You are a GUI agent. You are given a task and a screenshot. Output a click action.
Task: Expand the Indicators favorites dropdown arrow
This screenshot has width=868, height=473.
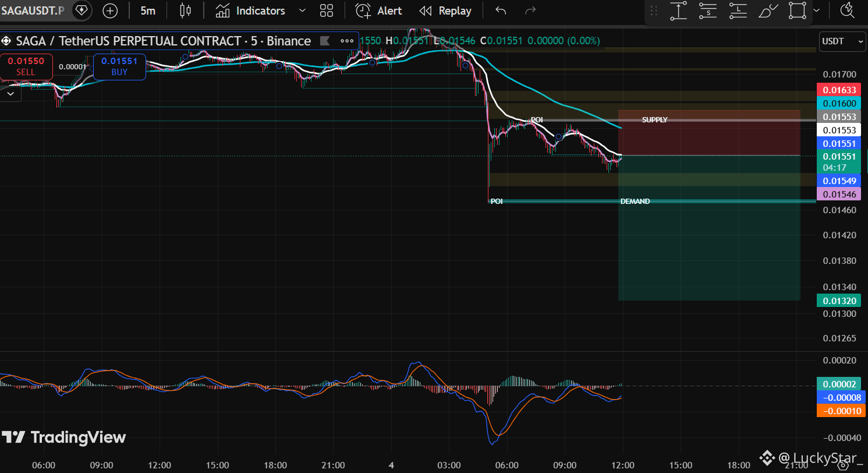[x=302, y=10]
